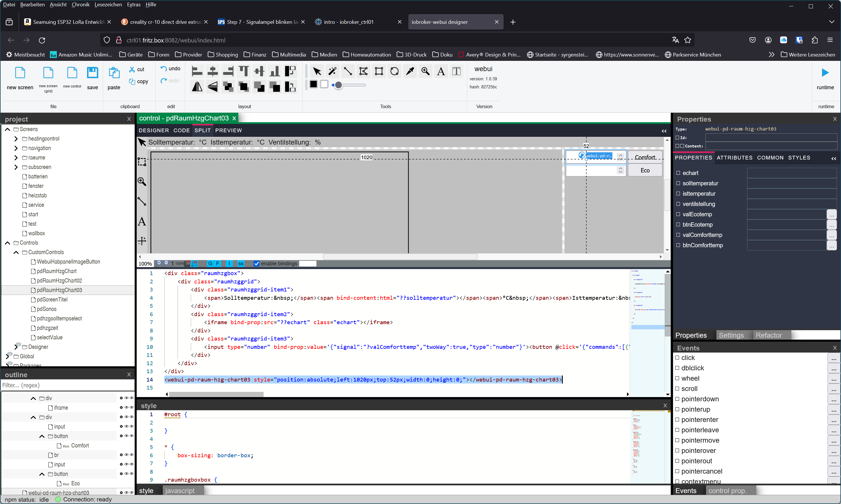
Task: Click the Comfort button in designer canvas
Action: [645, 157]
